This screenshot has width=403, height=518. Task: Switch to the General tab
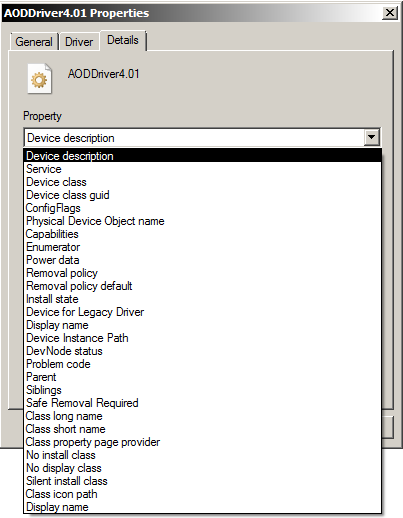pos(34,42)
